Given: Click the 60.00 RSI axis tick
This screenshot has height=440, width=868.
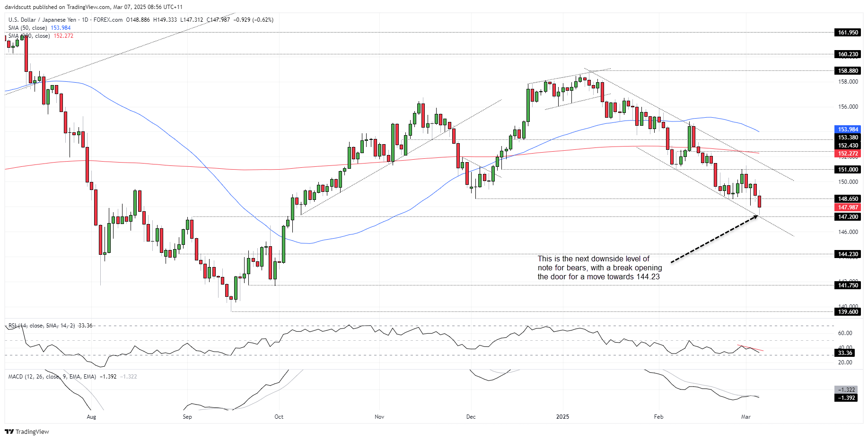Looking at the screenshot, I should (x=845, y=333).
